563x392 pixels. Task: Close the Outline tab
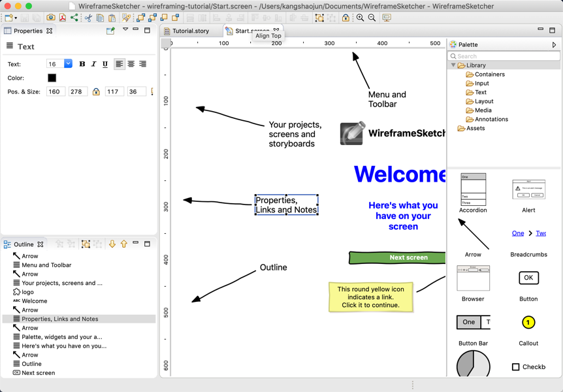40,244
